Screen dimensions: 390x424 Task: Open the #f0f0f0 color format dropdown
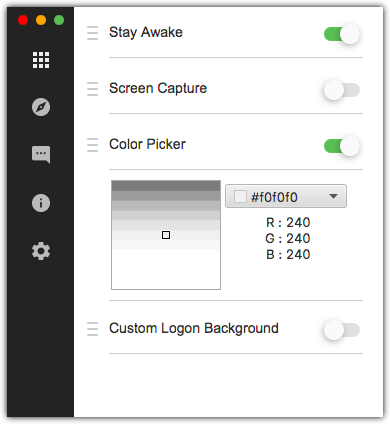tap(286, 196)
